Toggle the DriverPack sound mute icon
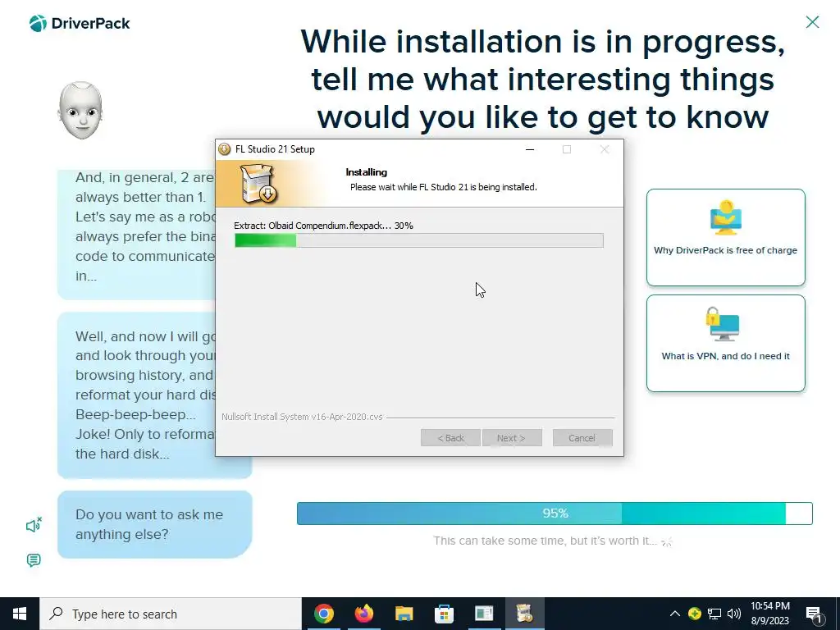Viewport: 840px width, 630px height. 34,525
